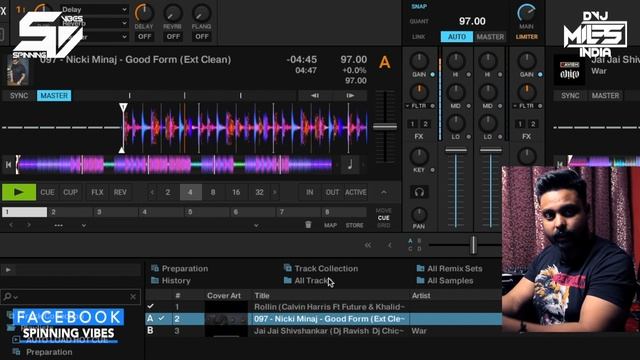Open the second effect slot dropdown
The width and height of the screenshot is (640, 360).
tap(94, 23)
